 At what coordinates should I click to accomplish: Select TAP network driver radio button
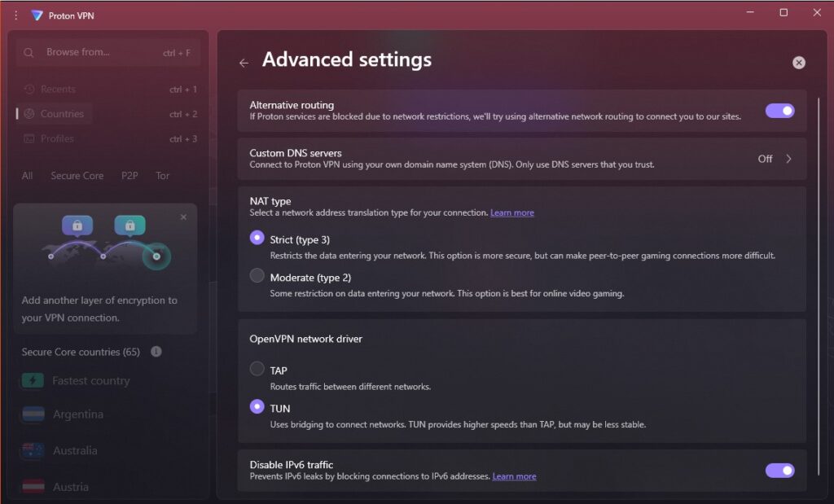coord(257,368)
